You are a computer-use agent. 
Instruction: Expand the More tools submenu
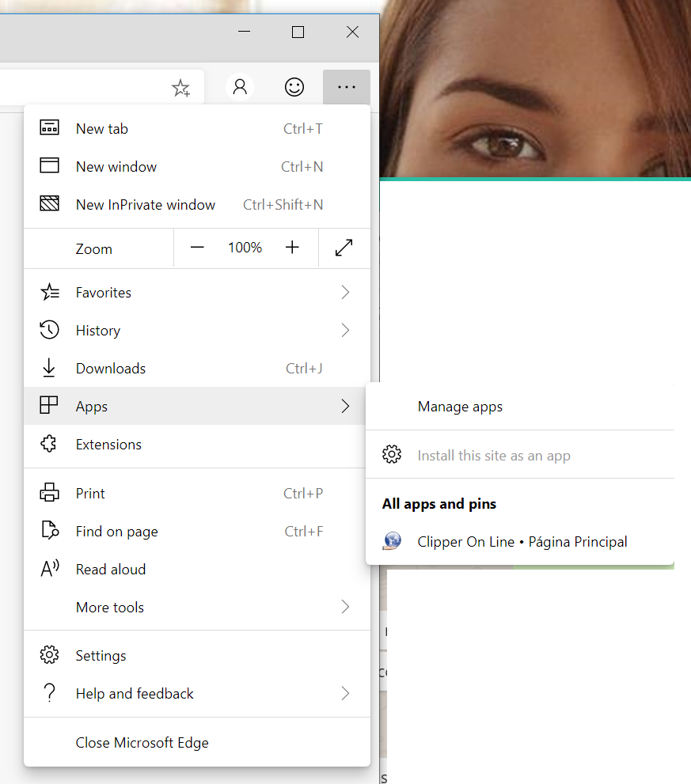(345, 608)
